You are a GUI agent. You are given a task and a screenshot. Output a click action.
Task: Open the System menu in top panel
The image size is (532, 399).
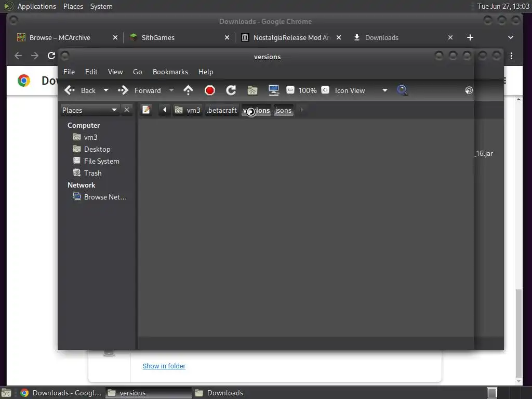tap(101, 6)
